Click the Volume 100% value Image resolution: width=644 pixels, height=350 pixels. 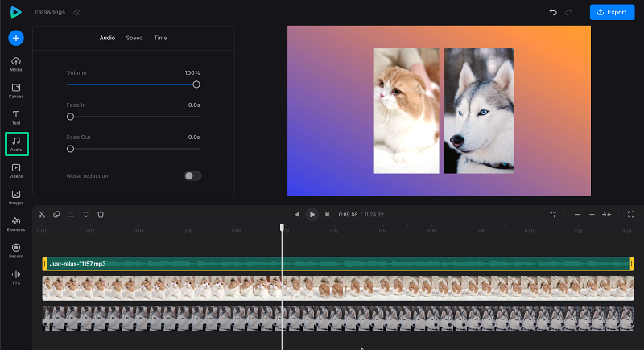(192, 73)
